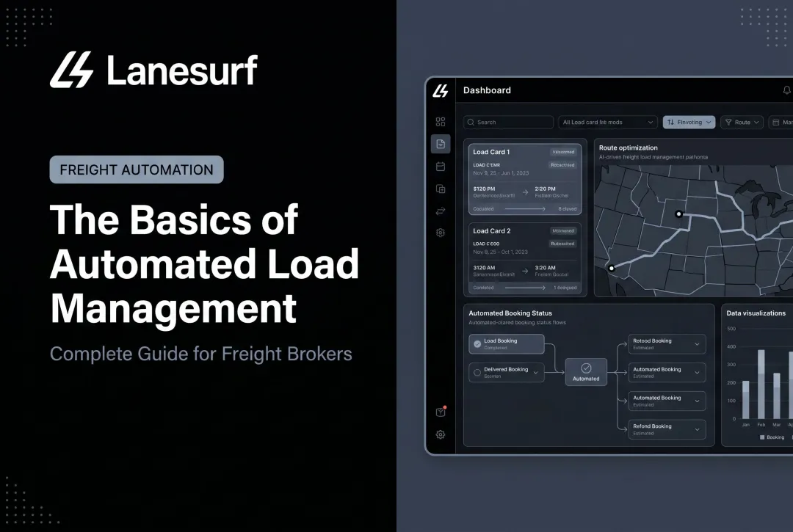Click the '3:20 AM' time value
This screenshot has height=532, width=793.
tap(545, 268)
